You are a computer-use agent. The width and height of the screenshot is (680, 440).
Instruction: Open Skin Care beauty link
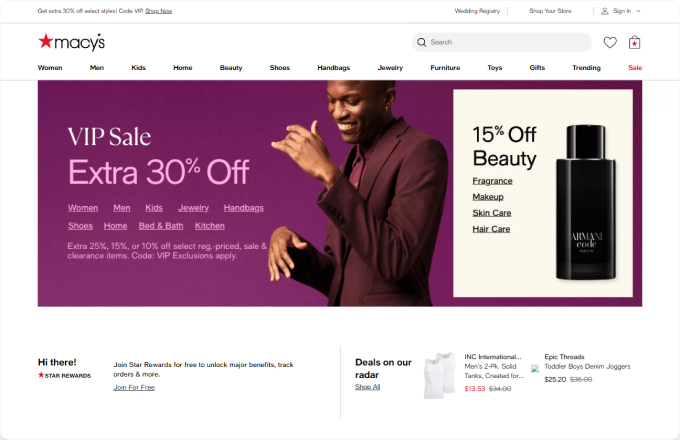pos(492,213)
